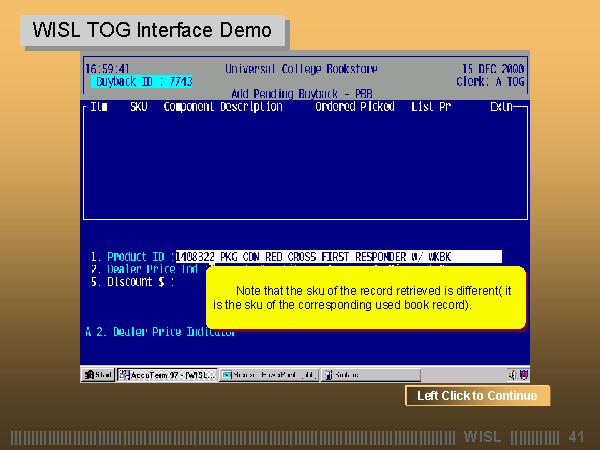Screen dimensions: 600x450
Task: Click the WISL TOG Interface Demo title
Action: [x=152, y=30]
